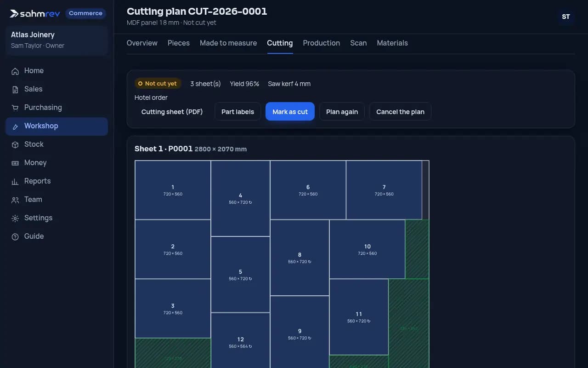
Task: Click the Part labels button
Action: click(237, 112)
